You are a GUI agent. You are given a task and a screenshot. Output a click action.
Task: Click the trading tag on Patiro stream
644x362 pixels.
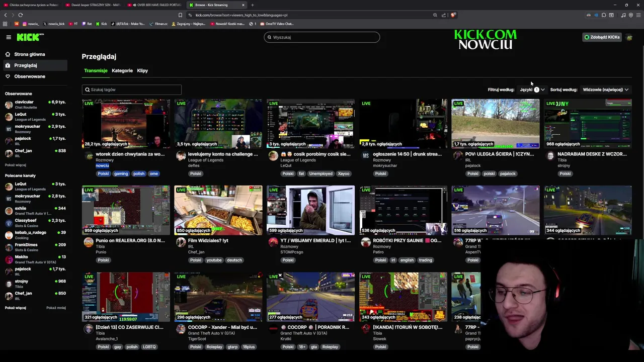pyautogui.click(x=426, y=260)
